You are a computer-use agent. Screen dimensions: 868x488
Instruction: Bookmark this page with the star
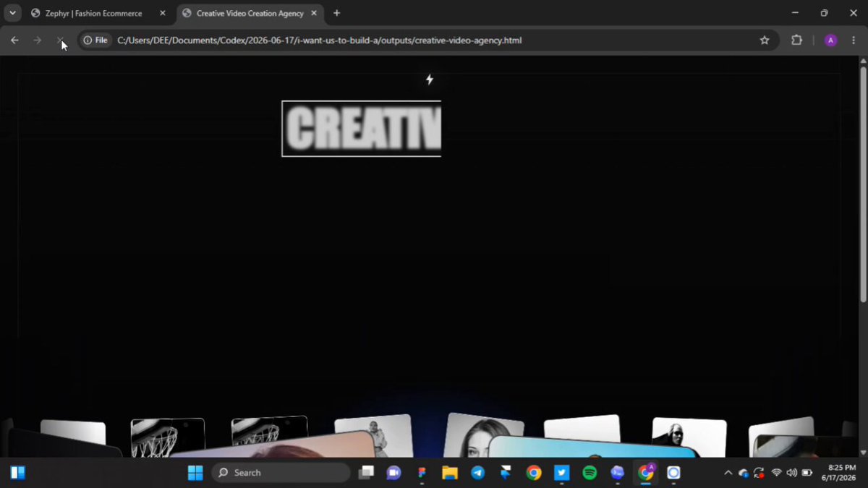point(765,40)
